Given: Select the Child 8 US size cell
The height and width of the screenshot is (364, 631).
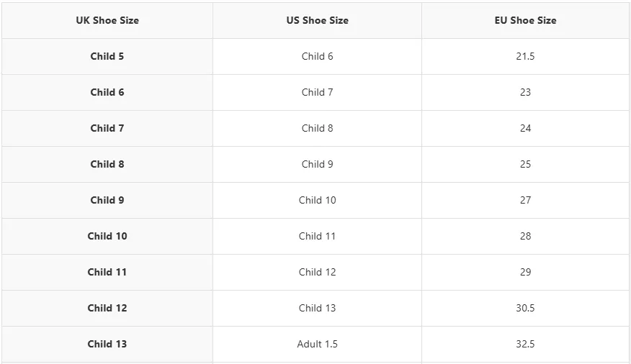Looking at the screenshot, I should (x=317, y=129).
